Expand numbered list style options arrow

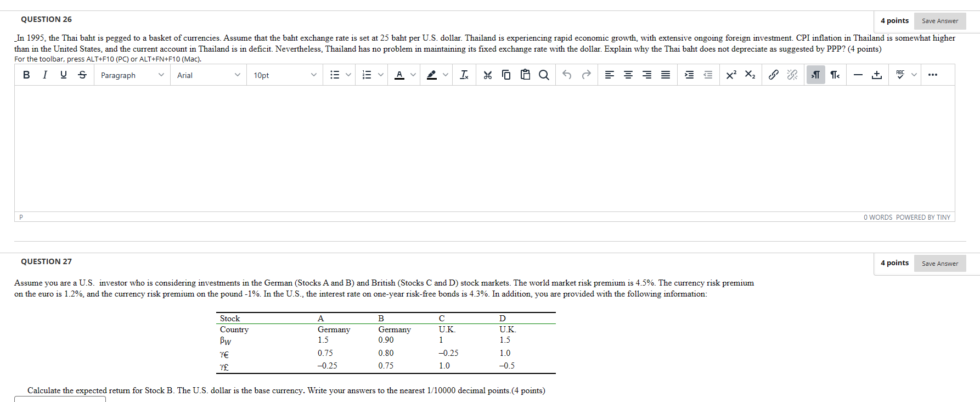pyautogui.click(x=381, y=75)
